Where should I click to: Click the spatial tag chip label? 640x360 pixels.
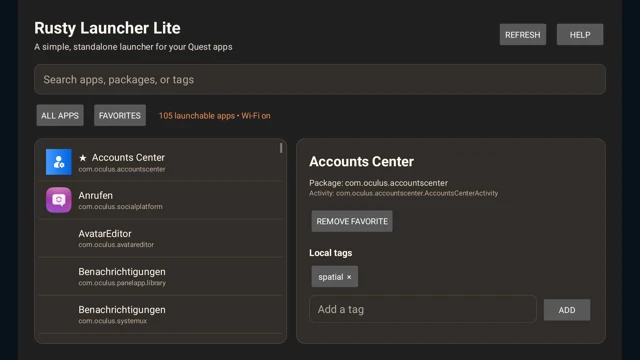(x=331, y=277)
